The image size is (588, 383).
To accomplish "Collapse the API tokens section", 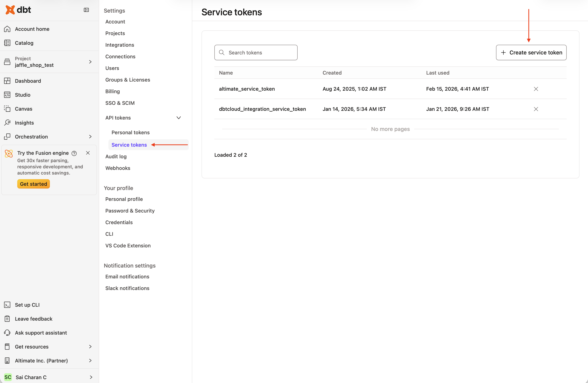I will pos(179,118).
